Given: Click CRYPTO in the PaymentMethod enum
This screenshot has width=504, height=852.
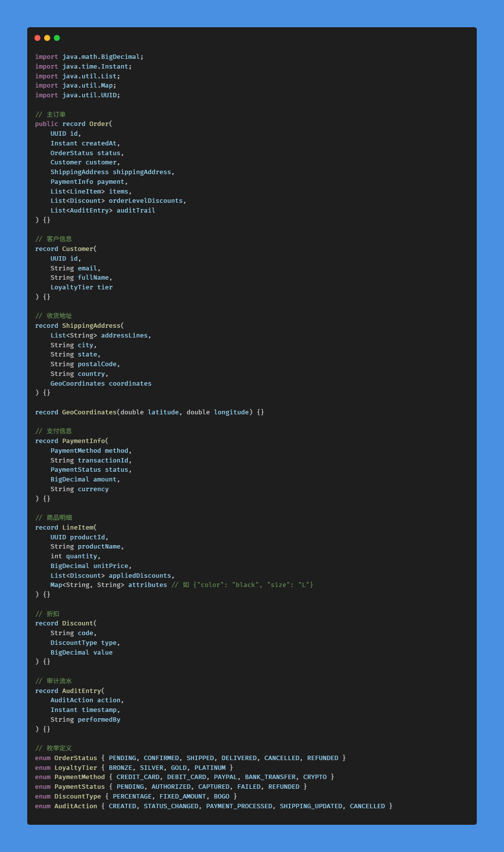Looking at the screenshot, I should (315, 777).
